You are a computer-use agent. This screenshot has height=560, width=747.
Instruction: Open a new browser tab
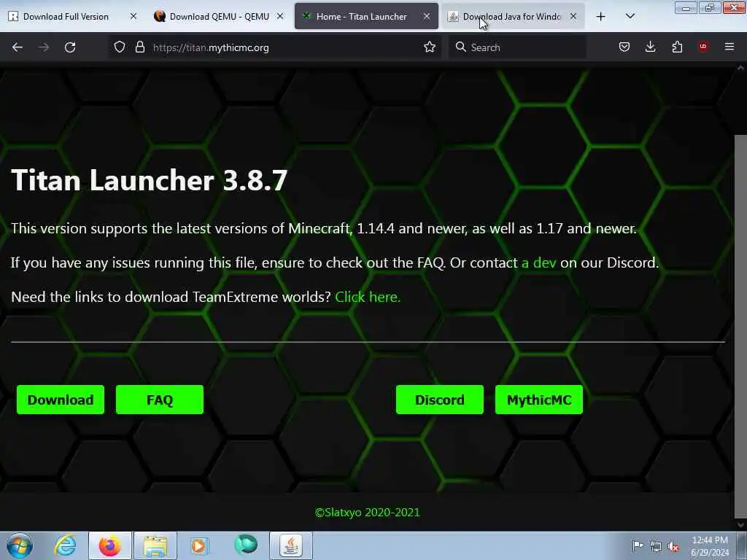(601, 17)
